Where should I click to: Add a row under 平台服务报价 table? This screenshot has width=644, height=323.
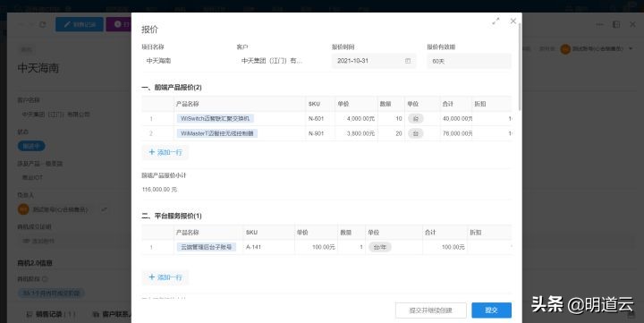pyautogui.click(x=165, y=277)
